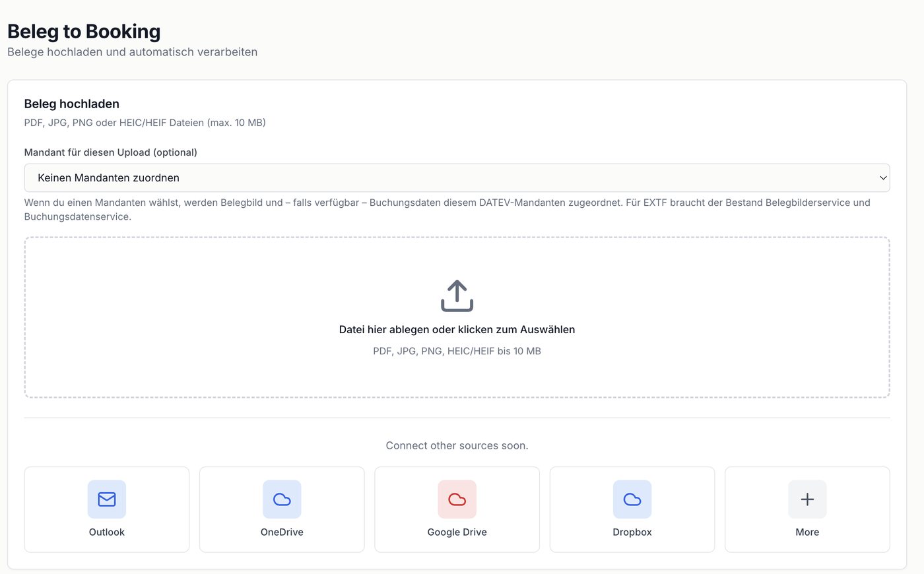924x574 pixels.
Task: Select the Google Drive label
Action: point(457,532)
